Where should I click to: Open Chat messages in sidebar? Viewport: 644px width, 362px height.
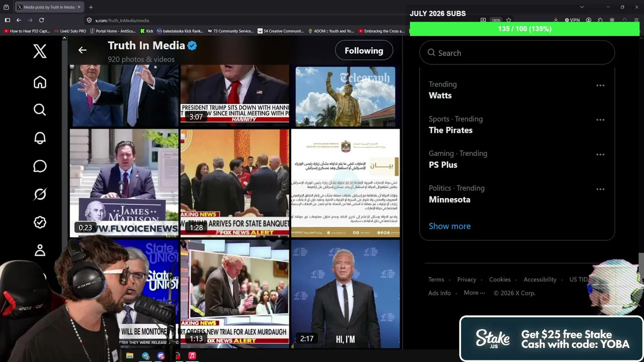point(40,166)
